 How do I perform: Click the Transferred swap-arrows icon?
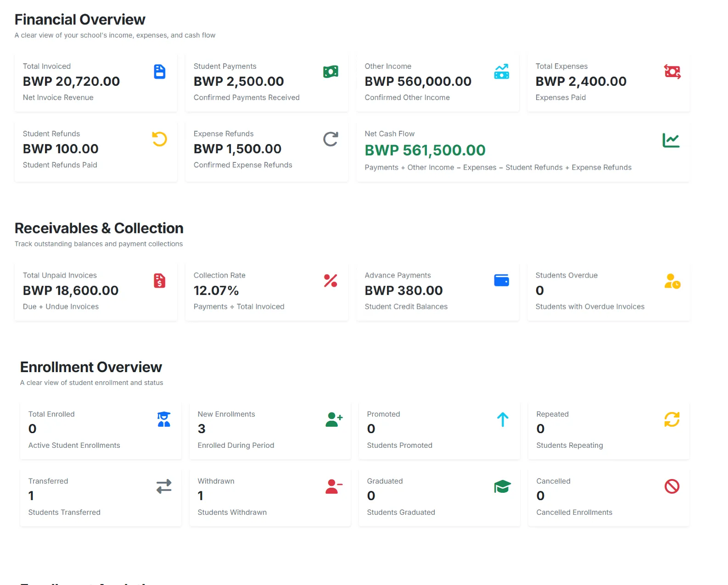click(x=164, y=486)
